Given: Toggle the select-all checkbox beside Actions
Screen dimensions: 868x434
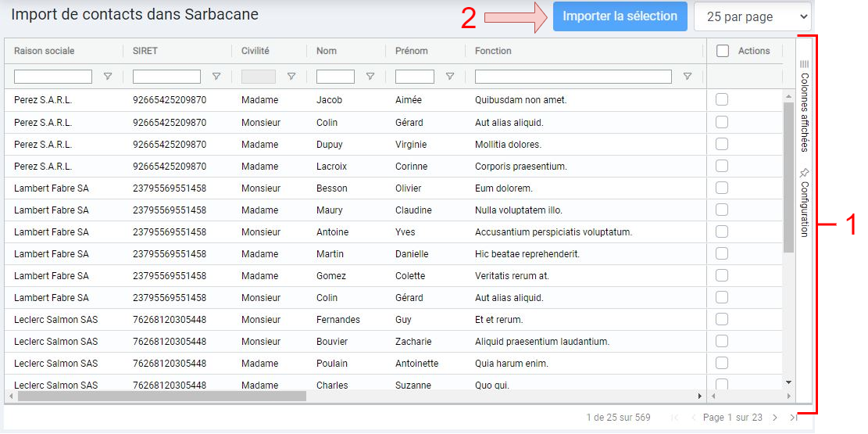Looking at the screenshot, I should pos(723,51).
